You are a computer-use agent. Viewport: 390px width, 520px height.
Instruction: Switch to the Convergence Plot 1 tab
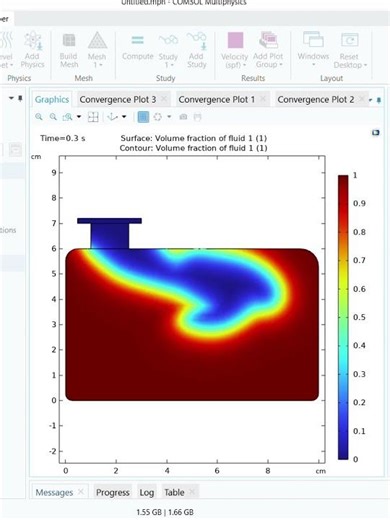pyautogui.click(x=217, y=99)
